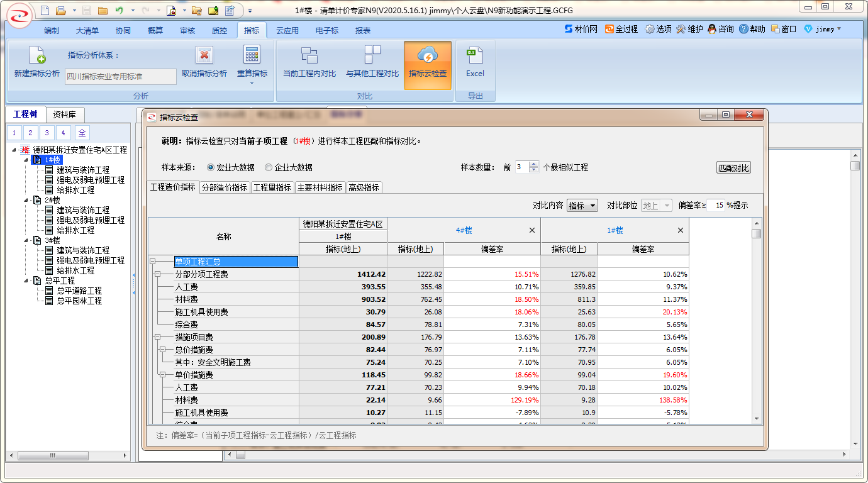Click the 重算指标 calculator icon
This screenshot has height=483, width=868.
pos(252,56)
